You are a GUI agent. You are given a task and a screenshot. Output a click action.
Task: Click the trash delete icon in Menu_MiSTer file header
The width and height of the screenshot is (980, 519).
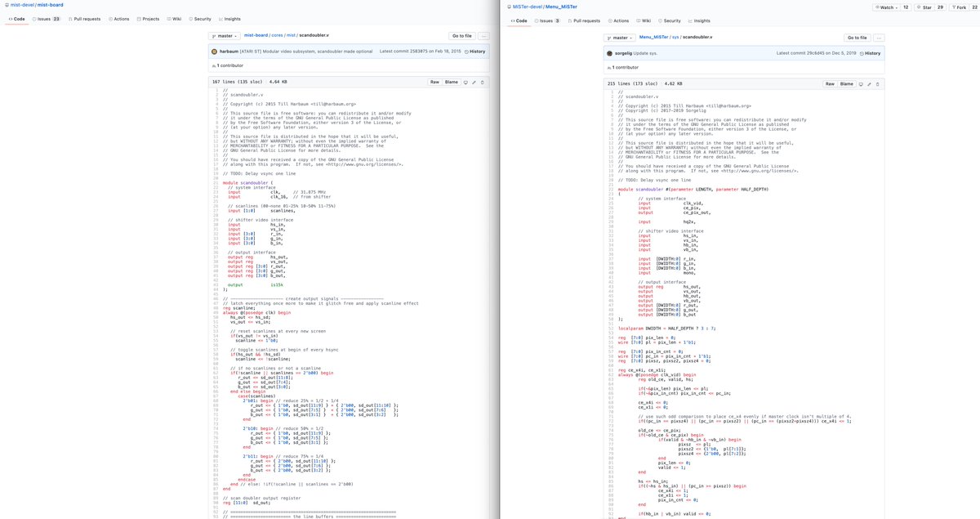(877, 83)
